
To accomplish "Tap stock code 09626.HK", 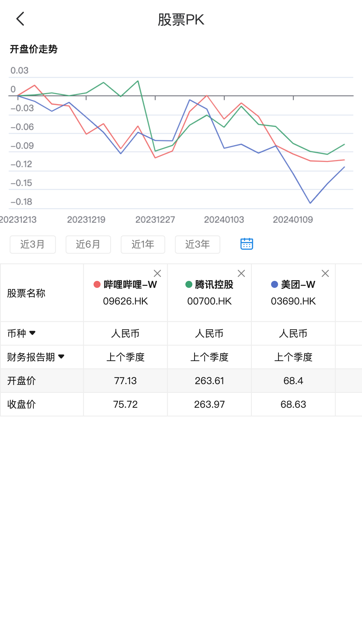I will [126, 301].
